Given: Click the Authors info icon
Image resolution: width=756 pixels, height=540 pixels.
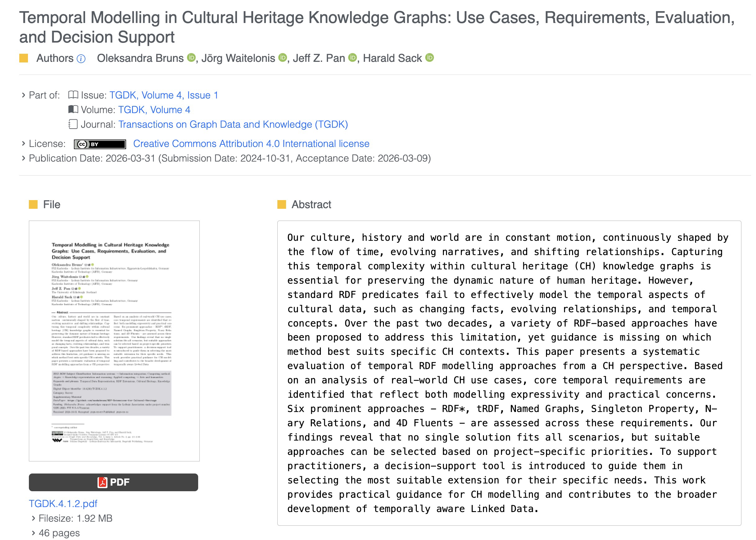Looking at the screenshot, I should click(81, 59).
